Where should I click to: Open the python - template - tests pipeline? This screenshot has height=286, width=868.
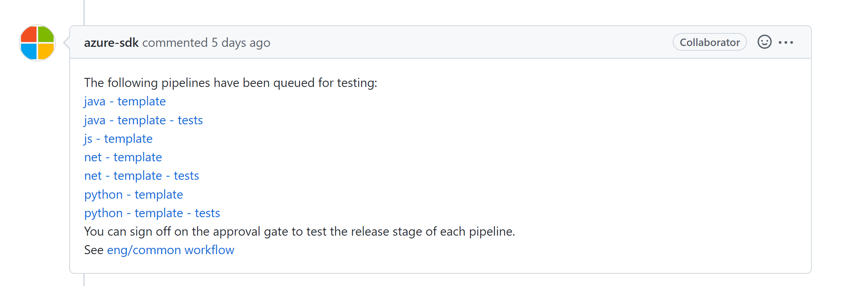coord(152,213)
